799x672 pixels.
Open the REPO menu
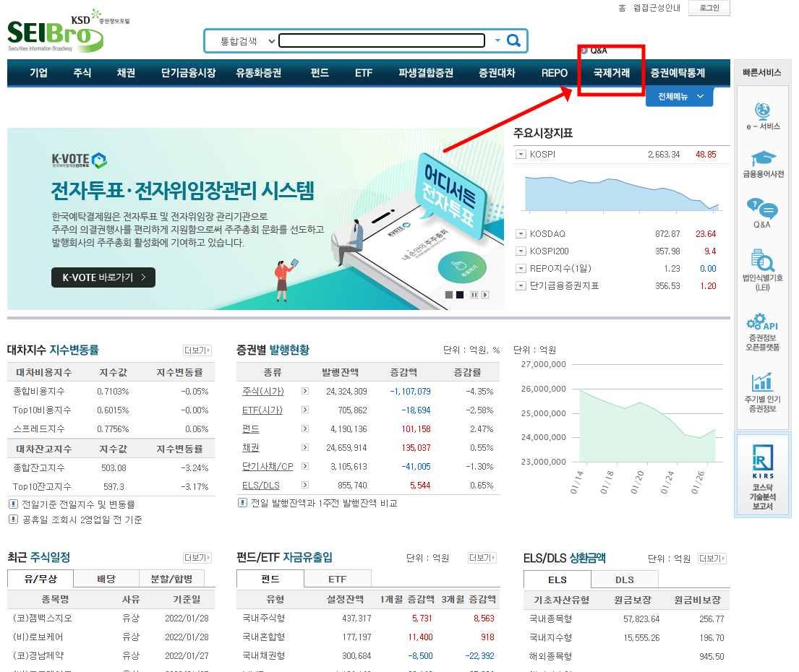point(555,73)
